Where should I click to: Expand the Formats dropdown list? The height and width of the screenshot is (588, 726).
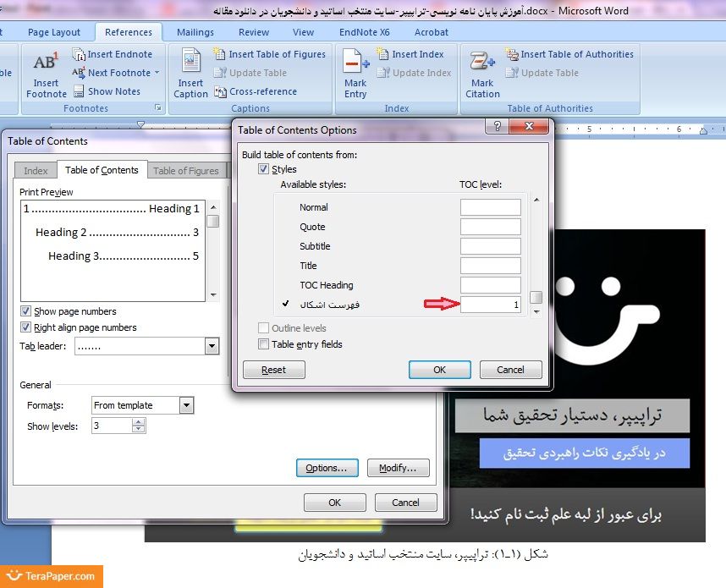(186, 405)
